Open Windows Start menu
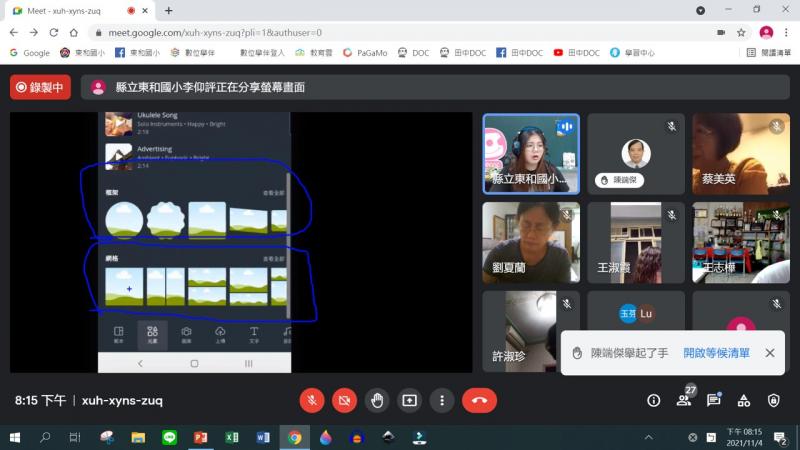The width and height of the screenshot is (800, 450). tap(15, 437)
